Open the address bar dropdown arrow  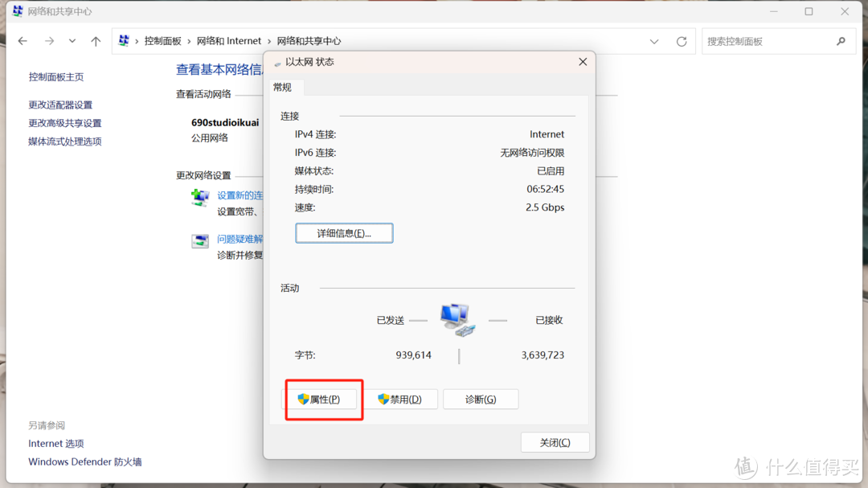point(654,40)
